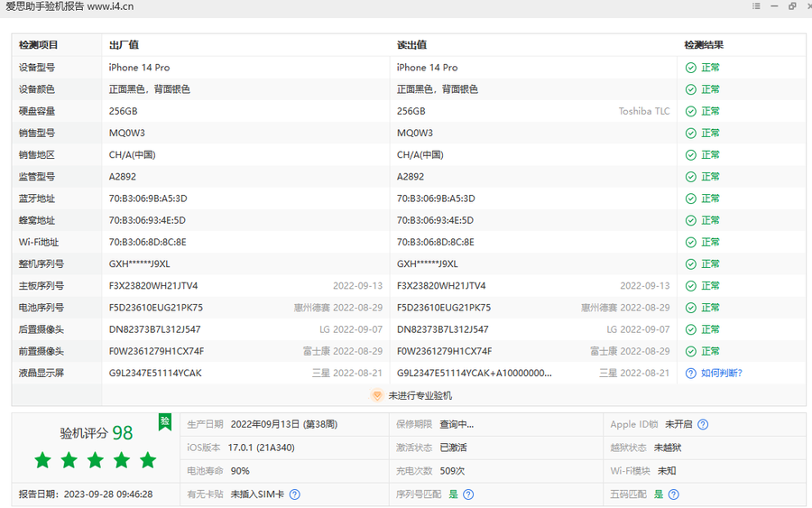Click the 激活状态 已激活 value

point(453,448)
